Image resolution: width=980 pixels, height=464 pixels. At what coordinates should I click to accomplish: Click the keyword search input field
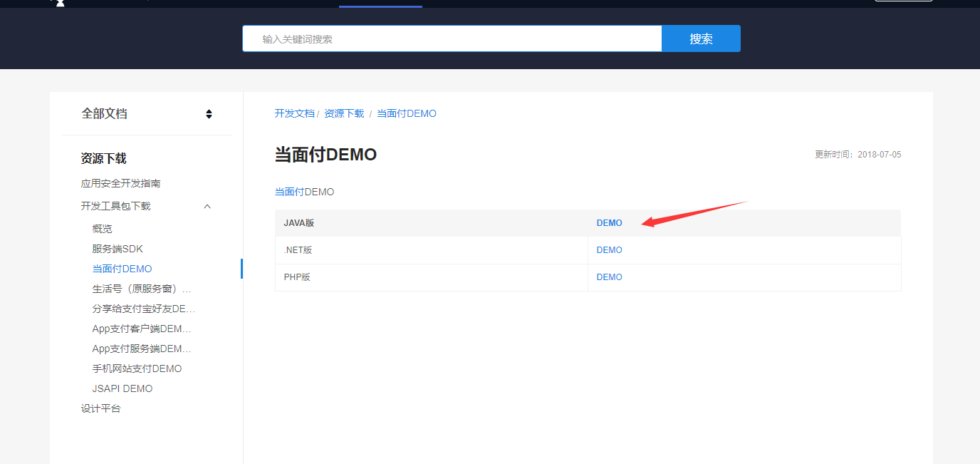click(452, 38)
